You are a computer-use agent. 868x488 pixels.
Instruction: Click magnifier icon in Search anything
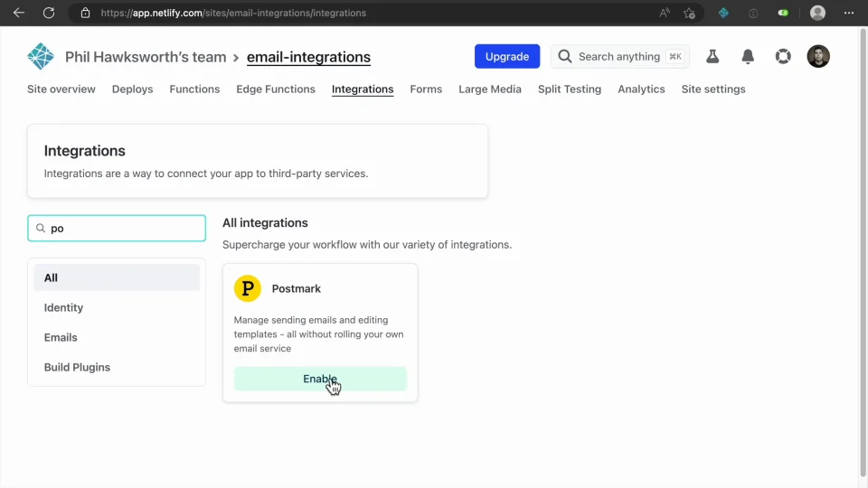pyautogui.click(x=564, y=56)
